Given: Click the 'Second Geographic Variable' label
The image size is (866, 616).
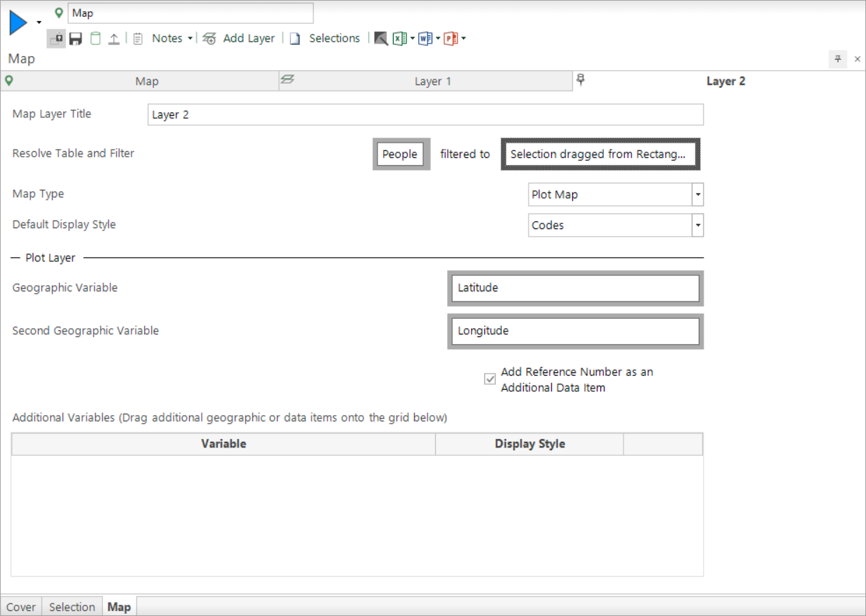Looking at the screenshot, I should 86,331.
